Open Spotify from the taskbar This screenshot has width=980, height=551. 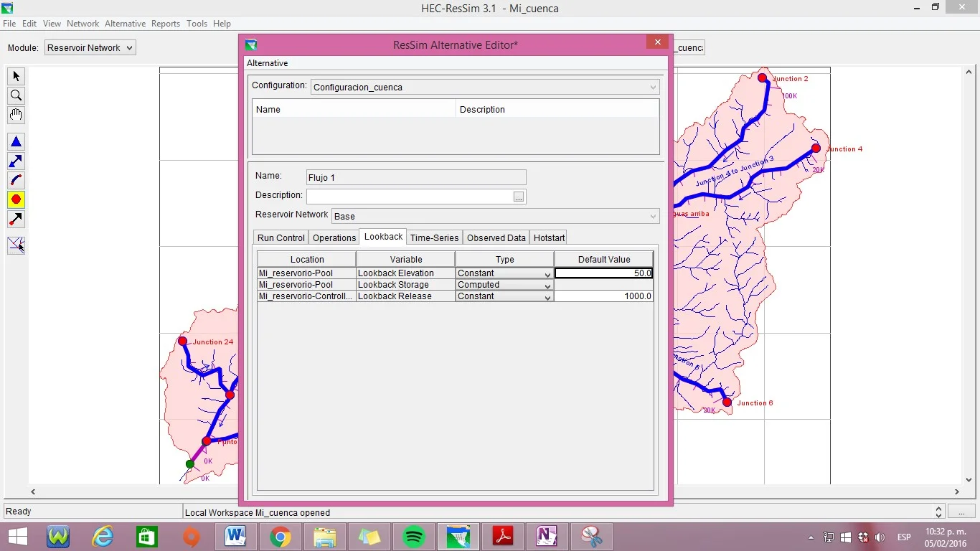point(414,537)
